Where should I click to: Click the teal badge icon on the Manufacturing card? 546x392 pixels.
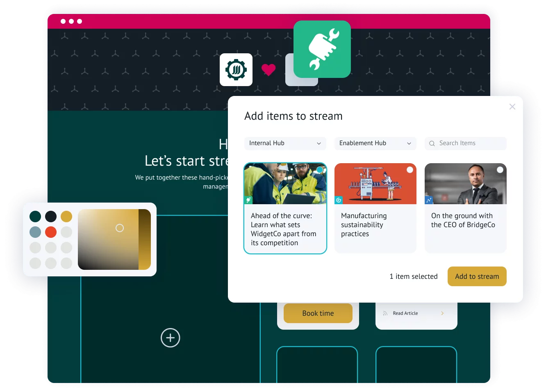click(339, 200)
